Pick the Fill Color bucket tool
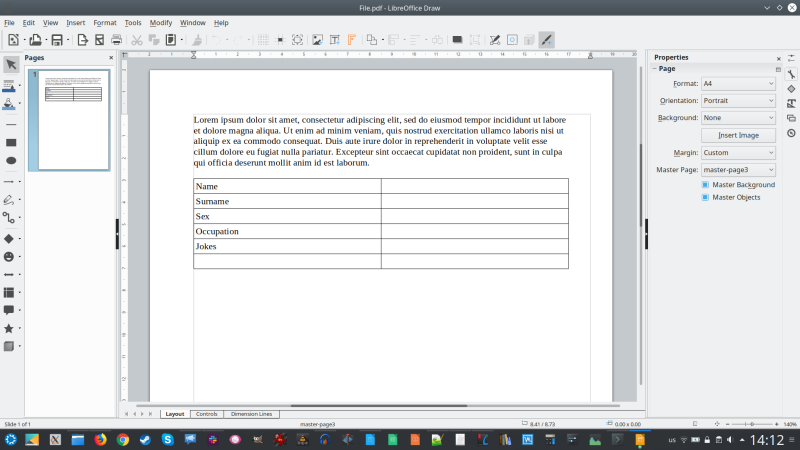Screen dimensions: 800x450 click(x=9, y=104)
